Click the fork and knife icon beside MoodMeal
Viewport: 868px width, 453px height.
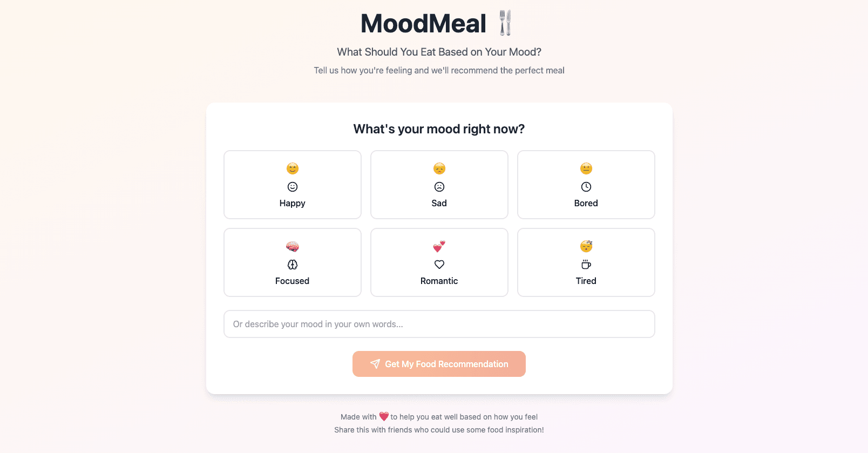504,23
